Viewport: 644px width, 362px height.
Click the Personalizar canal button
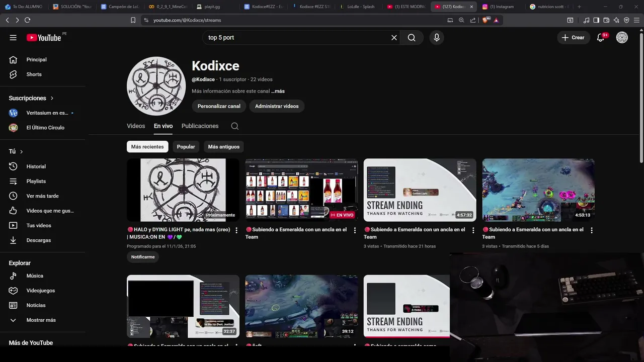[x=219, y=106]
